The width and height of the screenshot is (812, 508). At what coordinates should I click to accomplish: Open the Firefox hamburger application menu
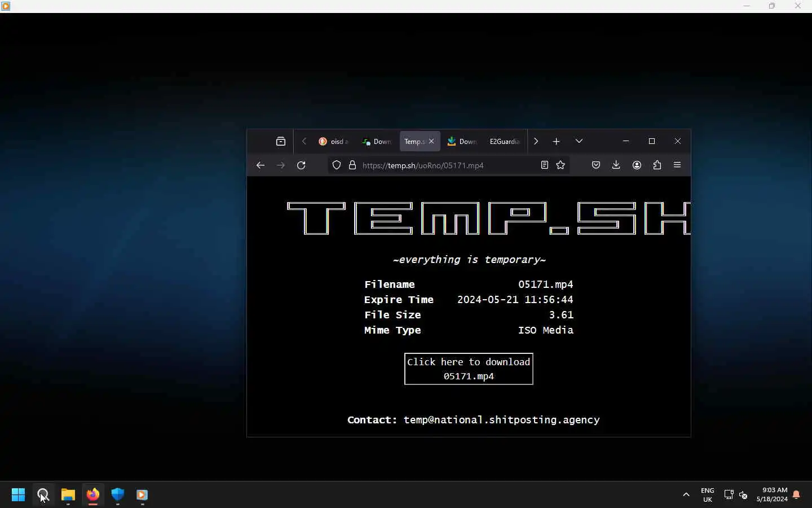[677, 165]
